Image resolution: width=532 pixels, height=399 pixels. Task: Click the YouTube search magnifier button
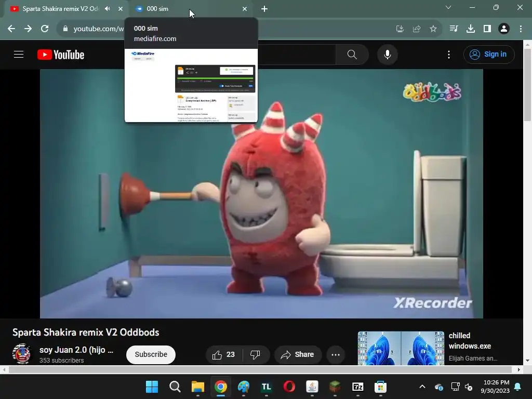pos(352,55)
